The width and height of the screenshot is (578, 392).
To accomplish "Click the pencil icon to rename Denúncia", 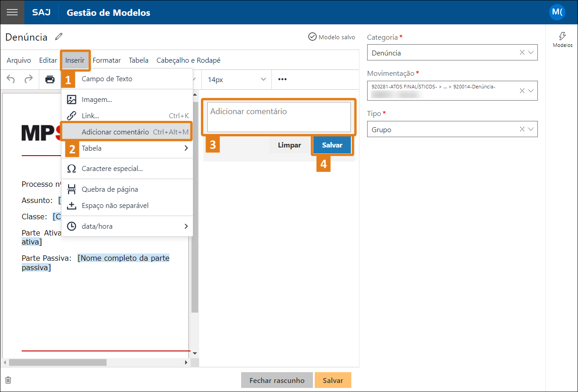I will pyautogui.click(x=59, y=37).
